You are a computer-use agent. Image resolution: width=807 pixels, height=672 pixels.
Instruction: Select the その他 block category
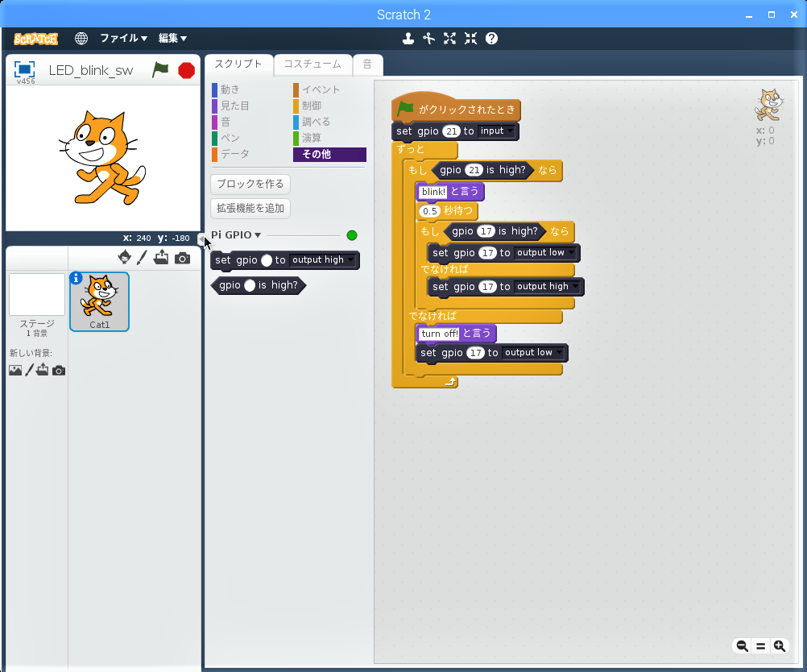329,154
